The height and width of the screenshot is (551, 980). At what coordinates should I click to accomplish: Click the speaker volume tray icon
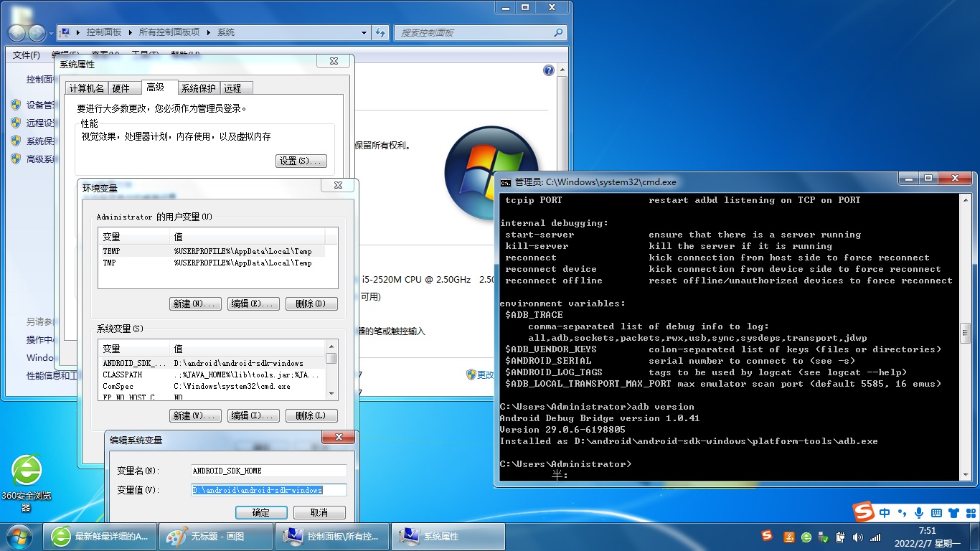[858, 537]
